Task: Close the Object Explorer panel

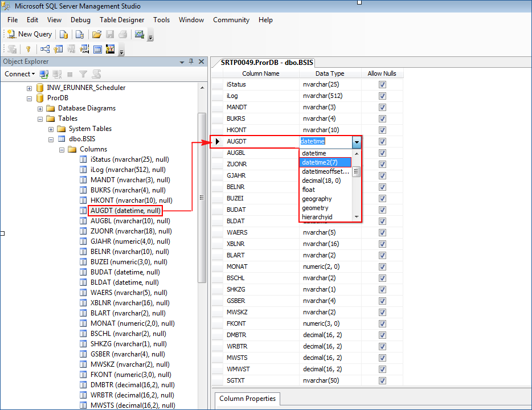Action: [201, 61]
